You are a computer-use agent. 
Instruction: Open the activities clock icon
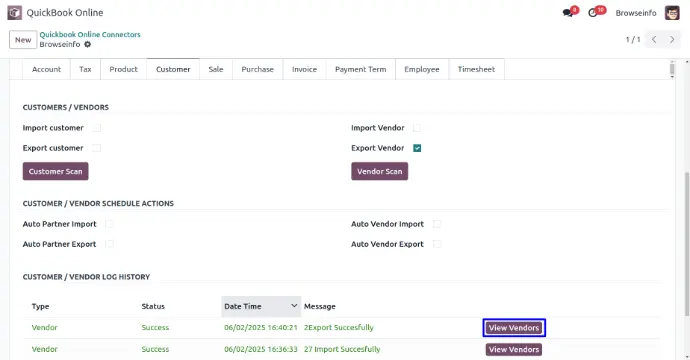click(x=593, y=13)
